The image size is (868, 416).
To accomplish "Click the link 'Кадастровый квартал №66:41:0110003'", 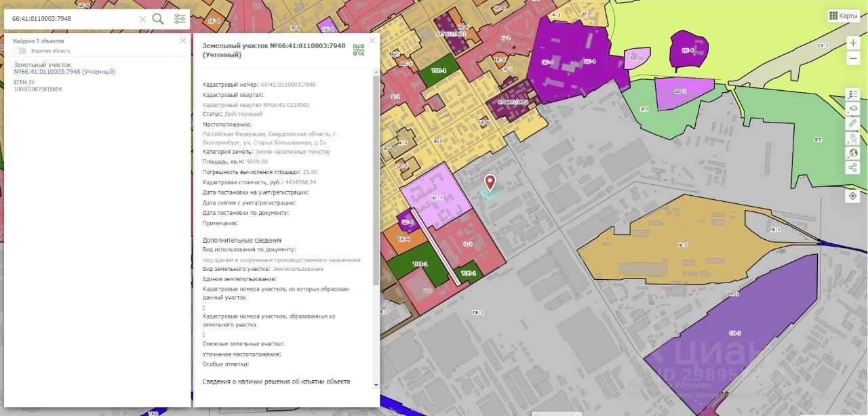I will pos(256,105).
